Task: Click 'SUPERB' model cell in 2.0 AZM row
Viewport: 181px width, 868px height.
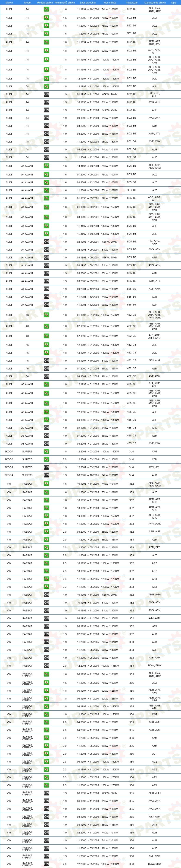Action: [27, 460]
